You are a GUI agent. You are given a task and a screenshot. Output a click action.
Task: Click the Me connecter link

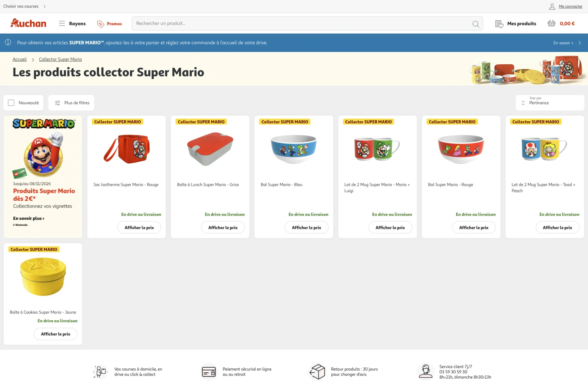[x=570, y=6]
